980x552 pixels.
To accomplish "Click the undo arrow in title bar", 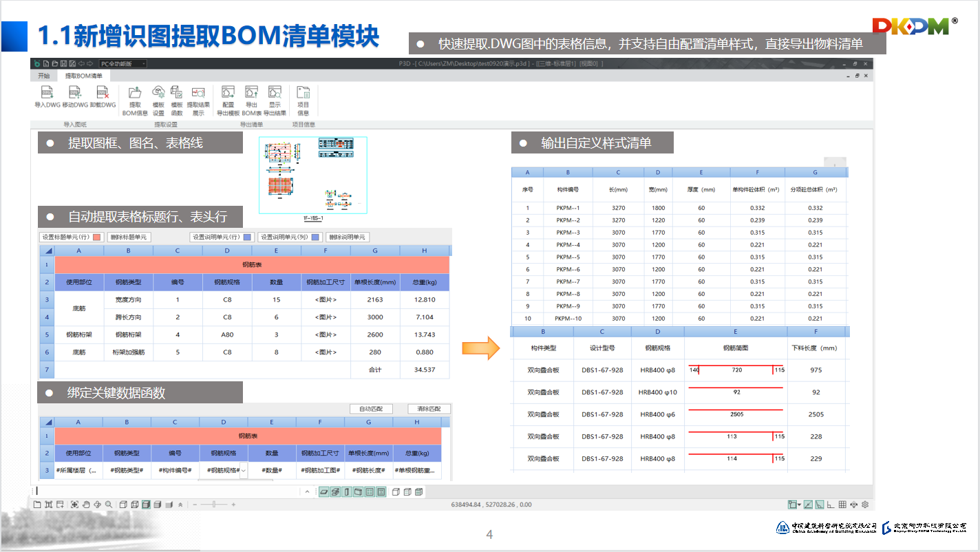I will pos(81,63).
